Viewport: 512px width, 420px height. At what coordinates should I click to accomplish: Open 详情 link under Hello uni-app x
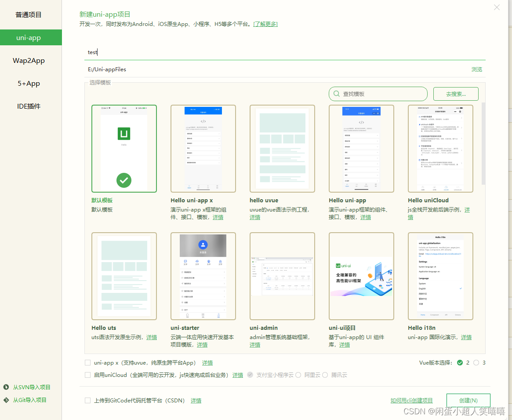[x=218, y=217]
